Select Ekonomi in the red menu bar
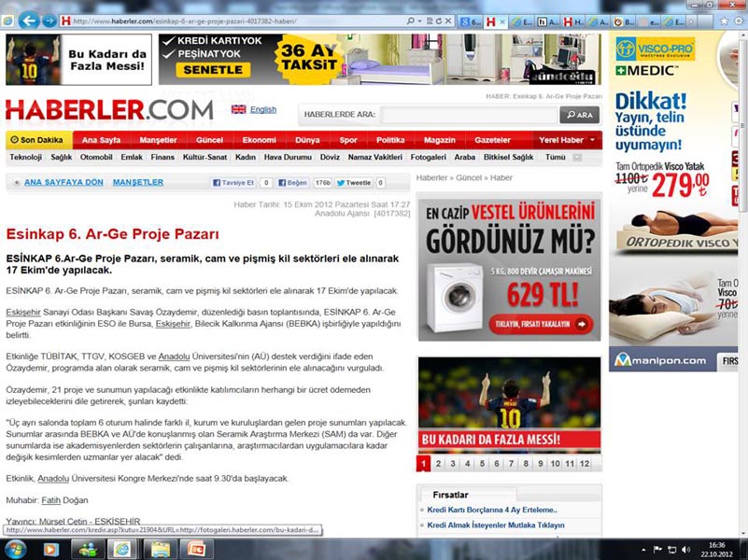Screen dimensions: 748x560 (259, 140)
